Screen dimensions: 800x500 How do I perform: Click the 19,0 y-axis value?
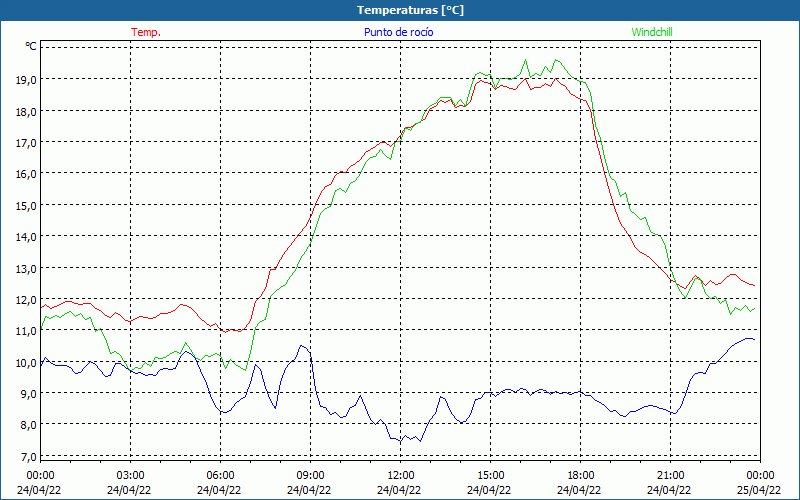pyautogui.click(x=26, y=79)
